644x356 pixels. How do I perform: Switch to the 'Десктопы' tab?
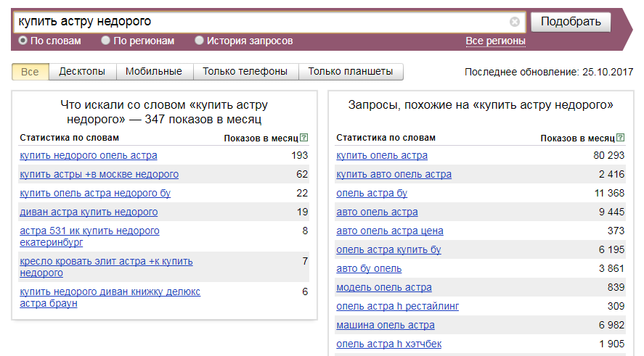(82, 72)
